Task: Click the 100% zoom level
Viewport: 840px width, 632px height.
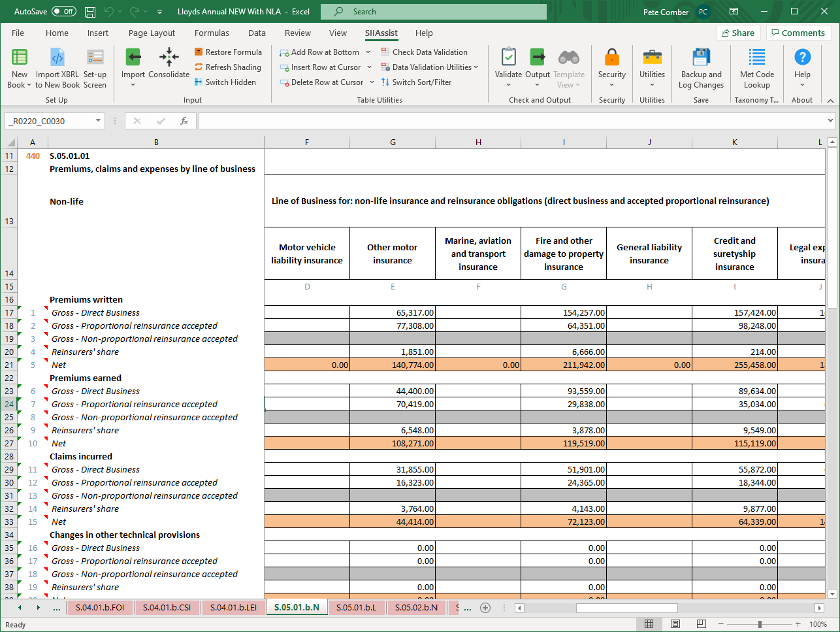Action: [x=818, y=624]
